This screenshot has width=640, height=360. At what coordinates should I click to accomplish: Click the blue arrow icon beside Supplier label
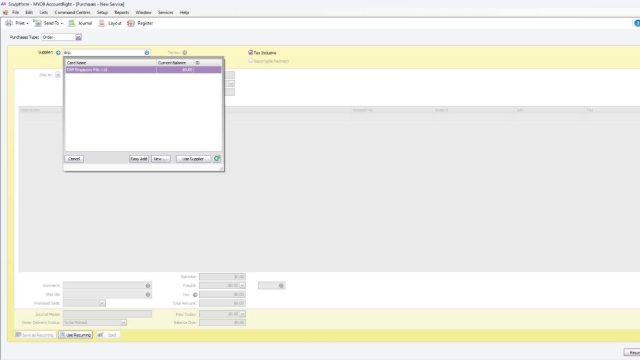[58, 53]
